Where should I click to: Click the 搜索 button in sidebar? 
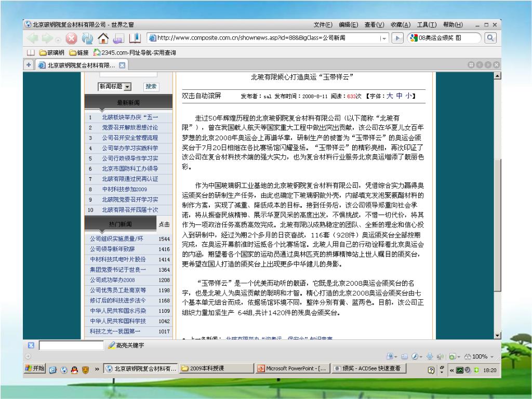pos(151,87)
